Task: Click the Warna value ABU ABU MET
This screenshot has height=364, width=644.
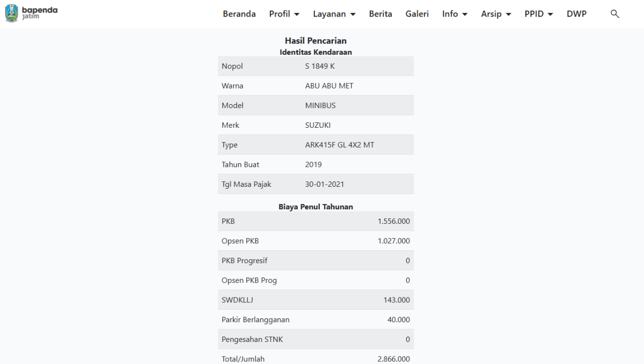Action: pos(330,86)
